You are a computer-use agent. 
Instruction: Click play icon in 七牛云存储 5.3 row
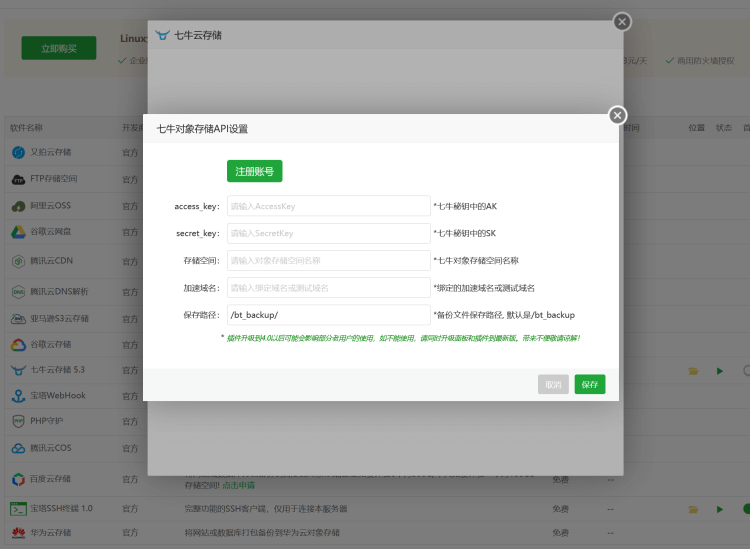(720, 371)
